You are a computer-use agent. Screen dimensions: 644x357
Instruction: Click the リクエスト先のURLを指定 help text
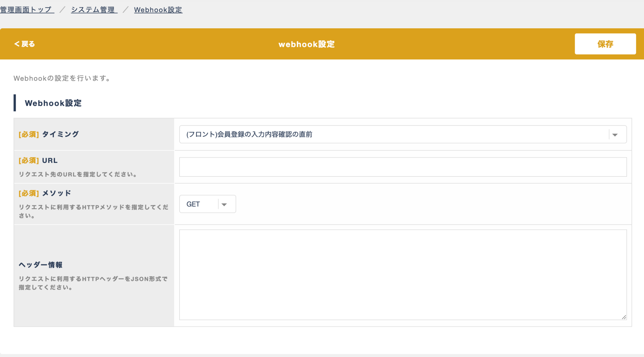78,174
